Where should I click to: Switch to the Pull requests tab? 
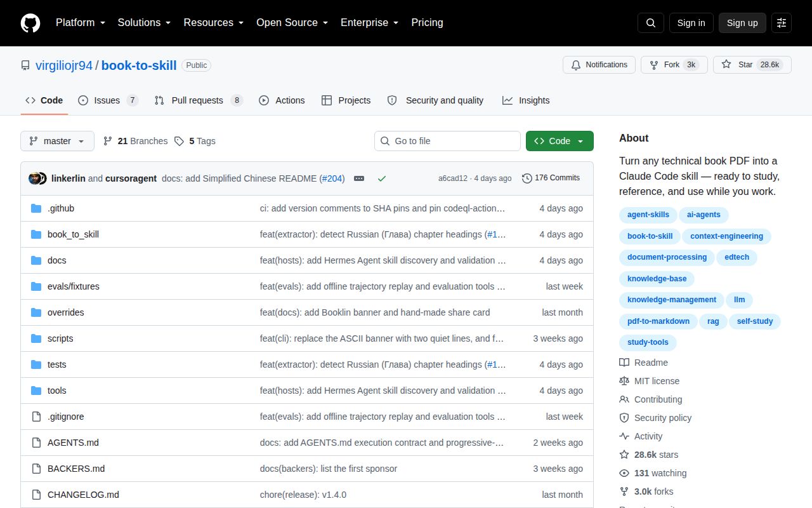click(x=199, y=100)
